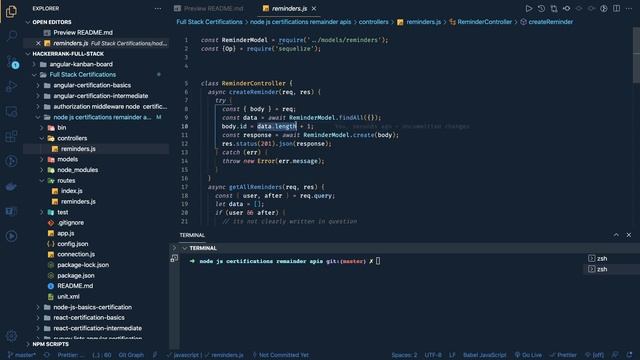
Task: Open the Explorer view in activity bar
Action: click(11, 11)
